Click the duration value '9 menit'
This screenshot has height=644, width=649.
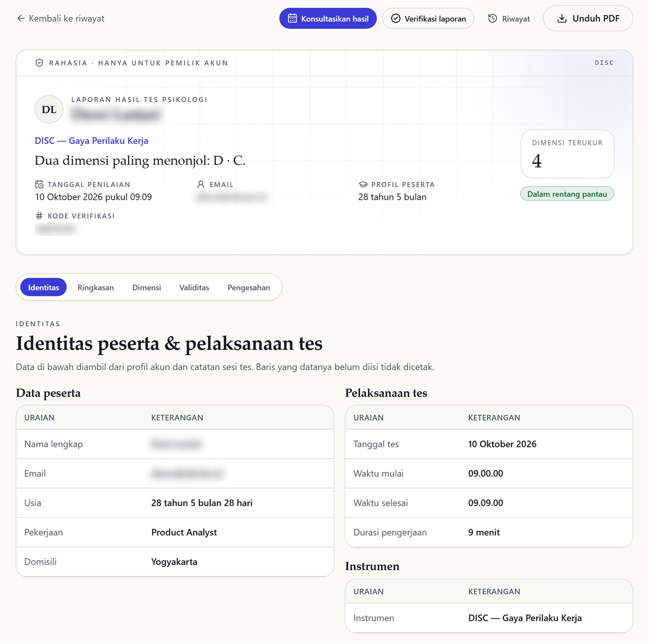pos(484,532)
